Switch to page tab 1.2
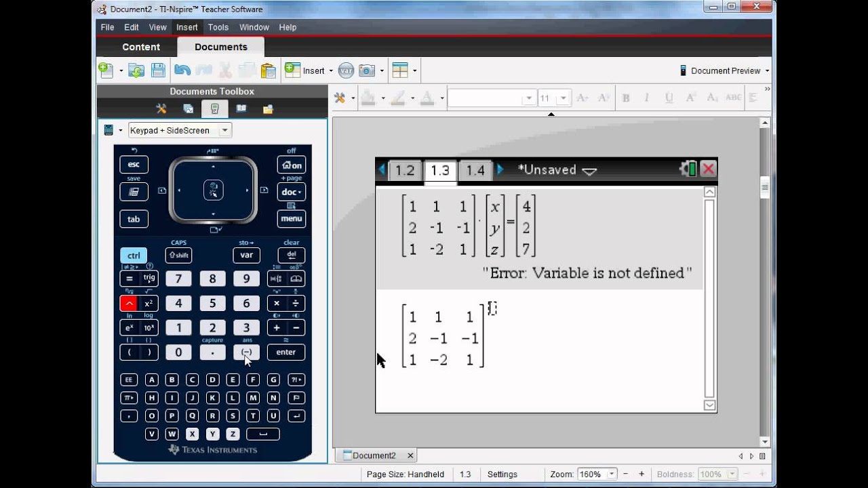Screen dimensions: 868x488 coord(405,170)
